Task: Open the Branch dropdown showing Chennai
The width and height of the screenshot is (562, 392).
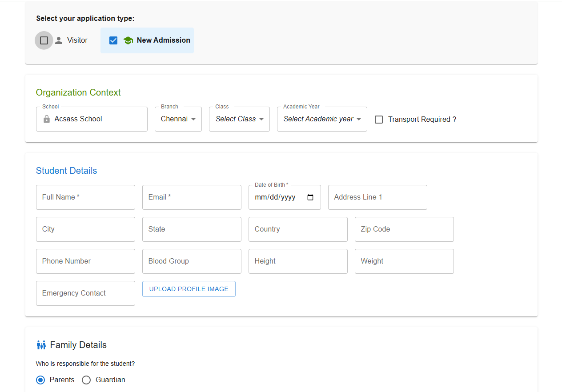Action: pyautogui.click(x=178, y=119)
